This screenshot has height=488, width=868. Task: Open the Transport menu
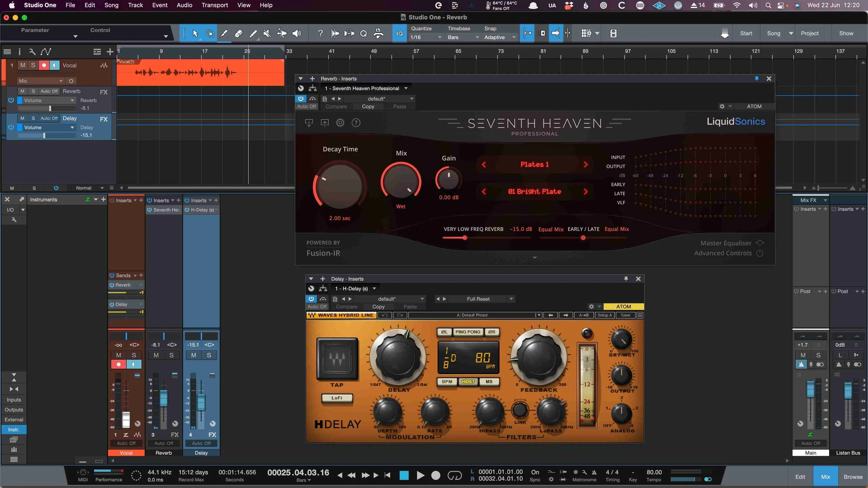pos(215,5)
